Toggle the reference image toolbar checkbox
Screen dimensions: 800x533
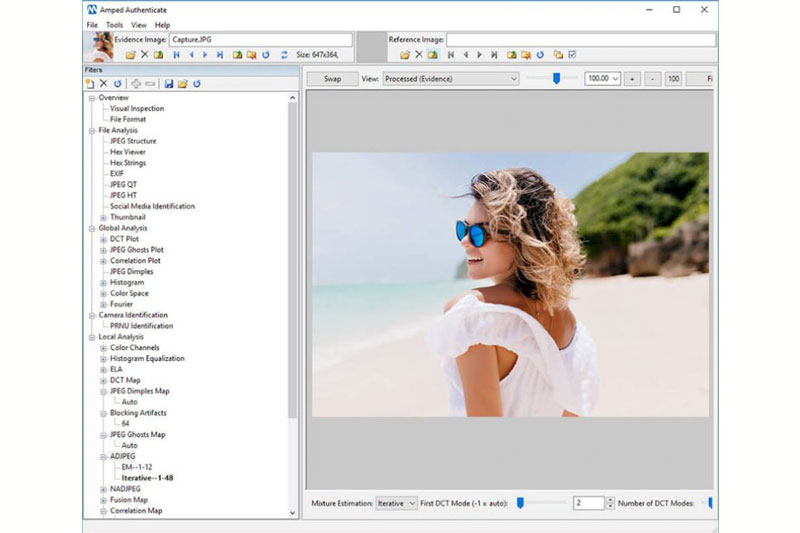point(572,55)
